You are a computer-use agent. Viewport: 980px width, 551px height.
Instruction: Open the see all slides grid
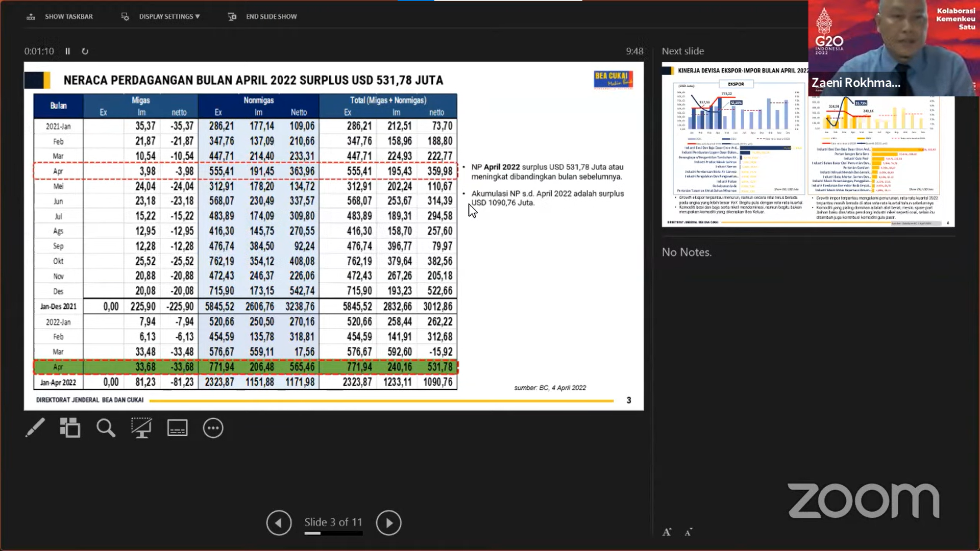70,428
